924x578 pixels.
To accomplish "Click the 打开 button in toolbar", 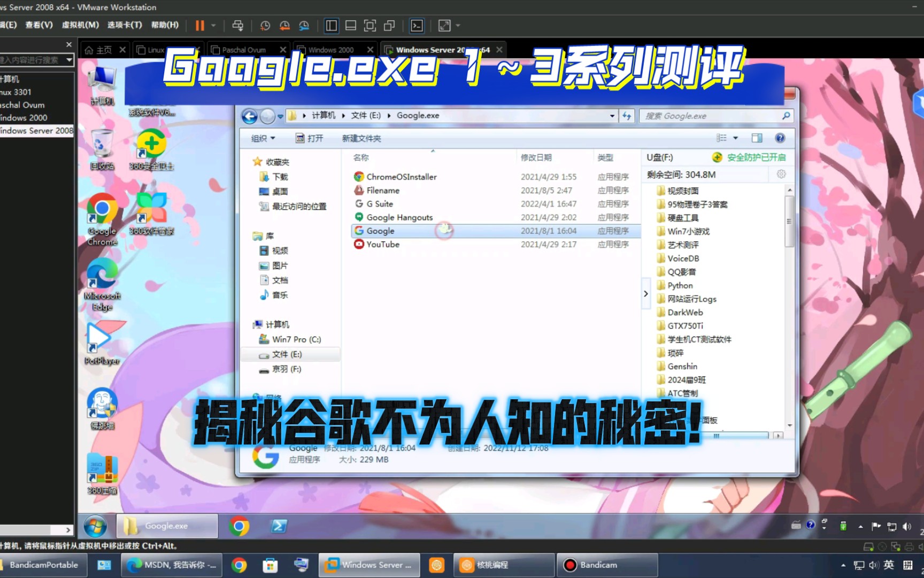I will pos(310,138).
